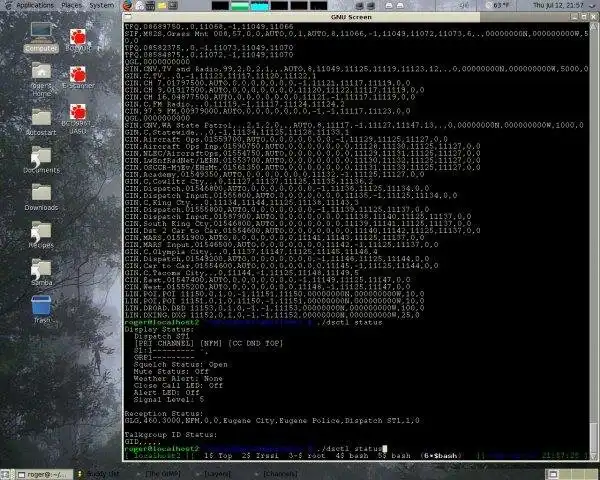Viewport: 600px width, 480px height.
Task: Open the Computer desktop icon
Action: (41, 37)
